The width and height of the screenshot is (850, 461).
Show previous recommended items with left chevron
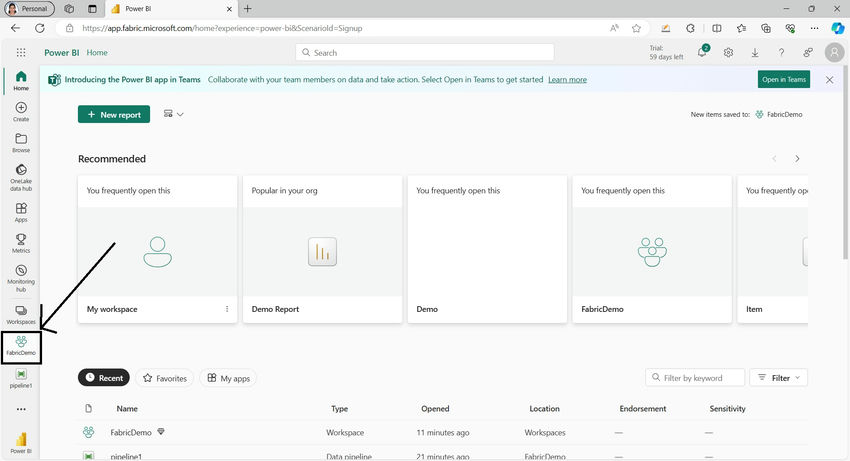(x=774, y=159)
